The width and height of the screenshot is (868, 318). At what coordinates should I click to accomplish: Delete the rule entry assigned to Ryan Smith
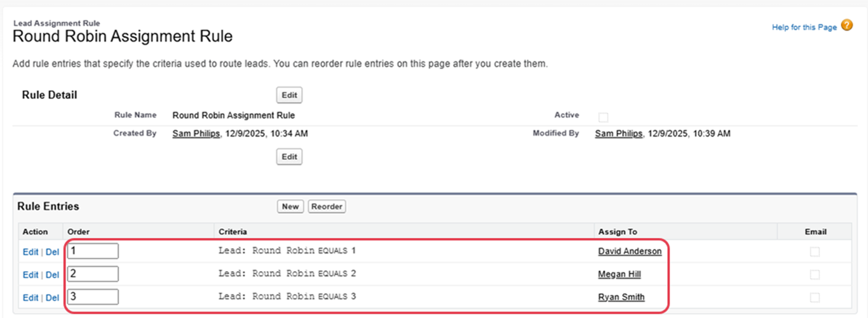click(x=52, y=298)
